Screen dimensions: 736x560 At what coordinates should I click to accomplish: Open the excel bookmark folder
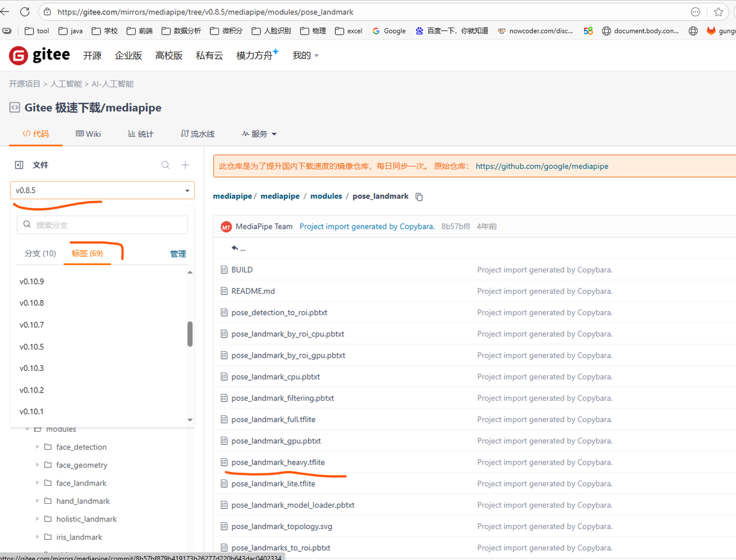[x=348, y=31]
